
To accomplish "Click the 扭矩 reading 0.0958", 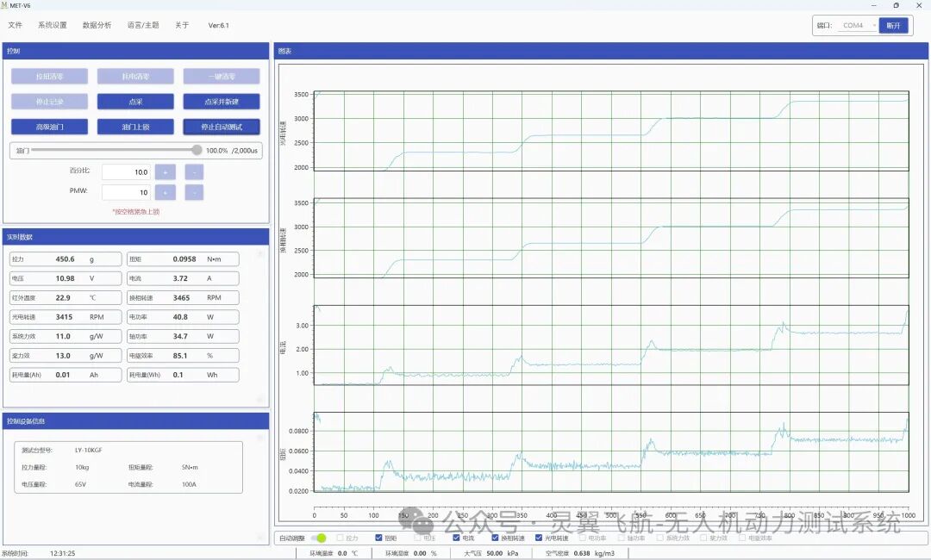I will tap(184, 259).
